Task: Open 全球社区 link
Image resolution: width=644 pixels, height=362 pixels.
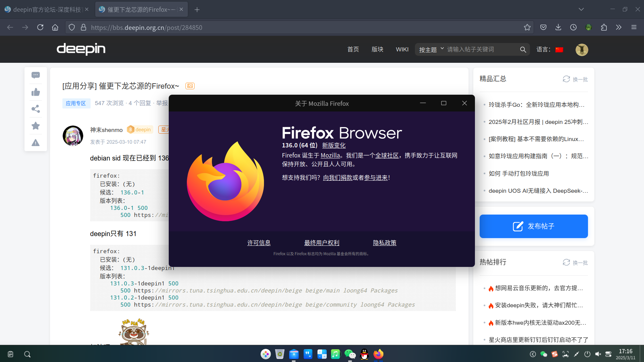Action: coord(387,155)
